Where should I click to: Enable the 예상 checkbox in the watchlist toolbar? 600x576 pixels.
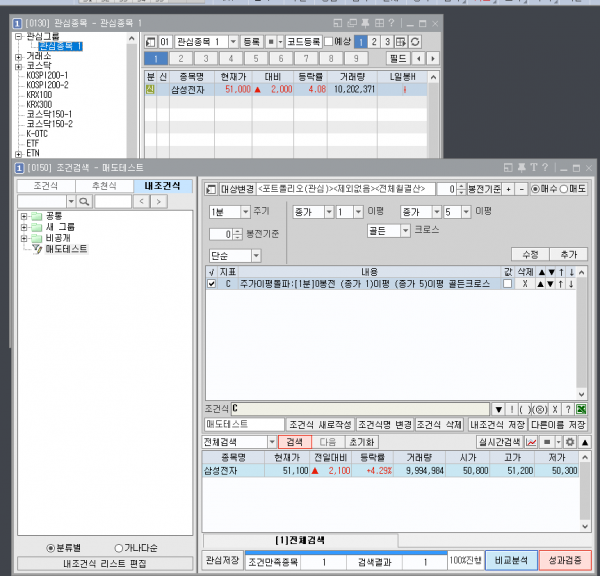point(328,42)
